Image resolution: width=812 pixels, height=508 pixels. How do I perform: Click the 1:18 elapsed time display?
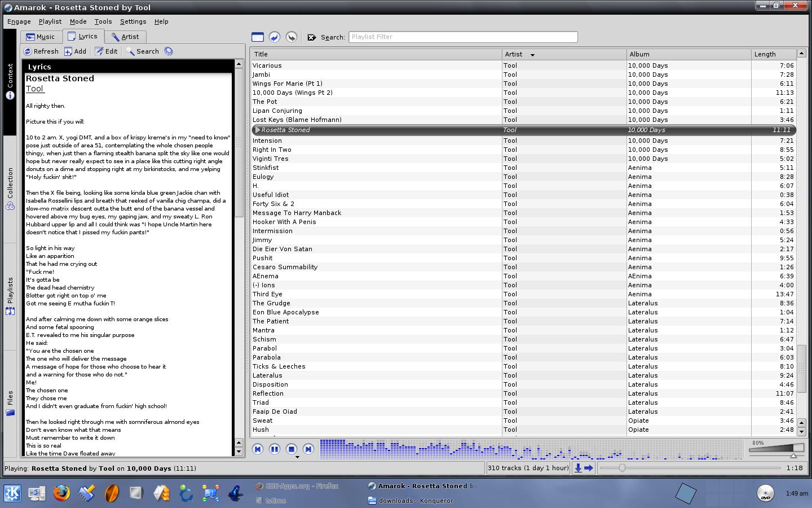pyautogui.click(x=794, y=468)
